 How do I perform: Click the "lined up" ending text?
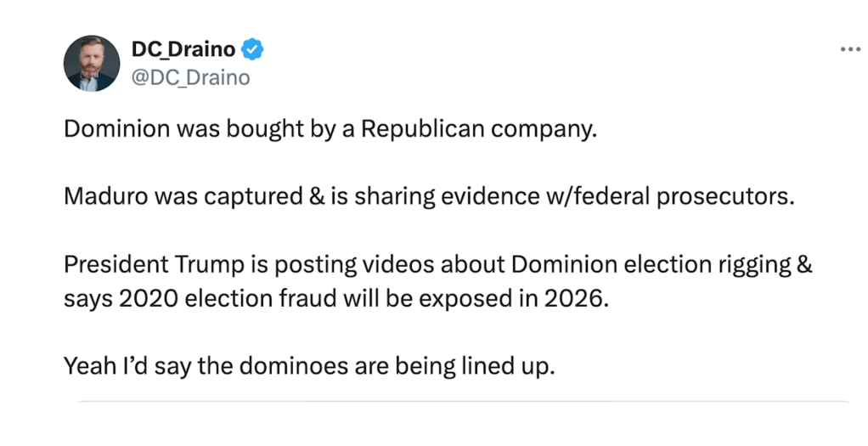pyautogui.click(x=516, y=367)
